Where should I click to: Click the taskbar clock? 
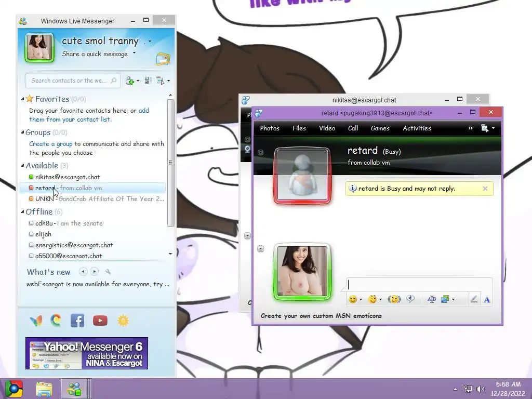point(508,389)
